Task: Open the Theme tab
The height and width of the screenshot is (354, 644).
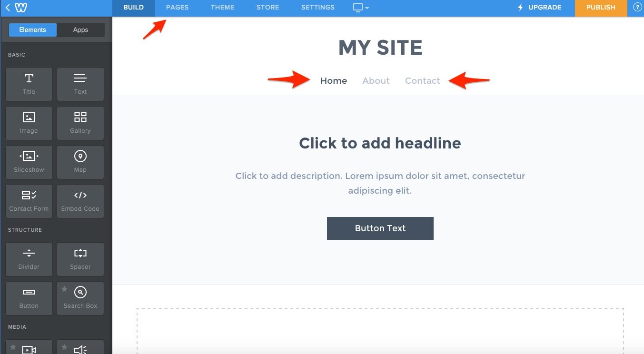Action: [x=223, y=8]
